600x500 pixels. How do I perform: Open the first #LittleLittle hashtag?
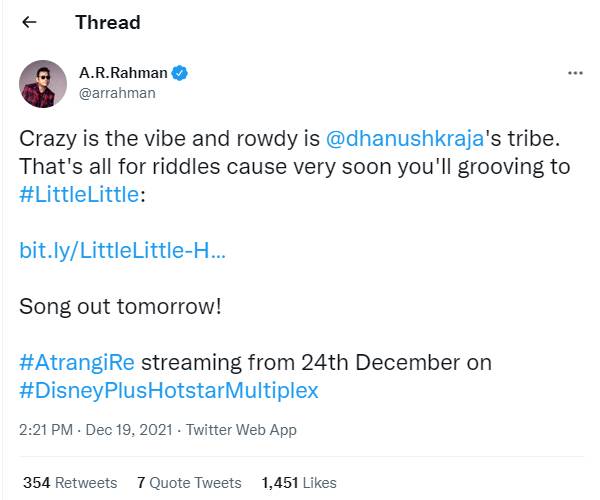[80, 194]
